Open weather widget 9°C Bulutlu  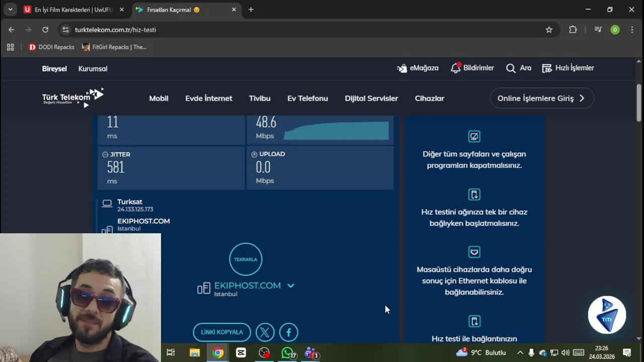click(480, 353)
